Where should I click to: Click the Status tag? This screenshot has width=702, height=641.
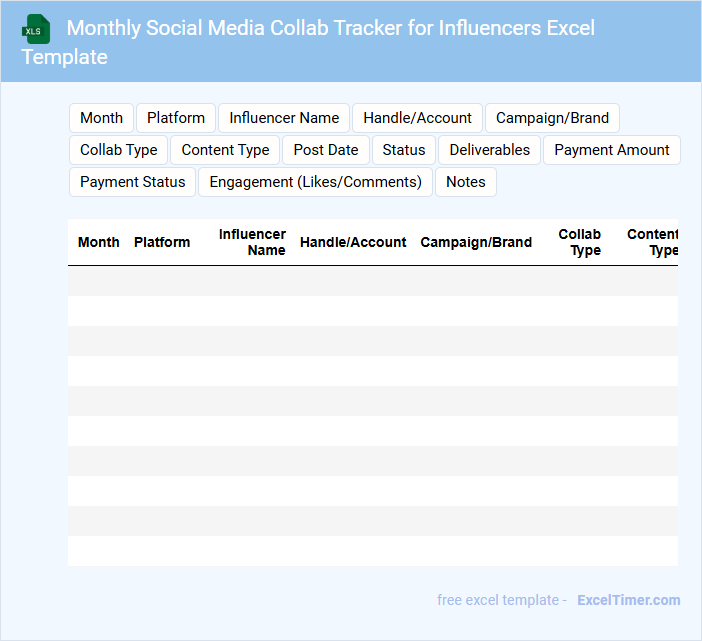(404, 150)
